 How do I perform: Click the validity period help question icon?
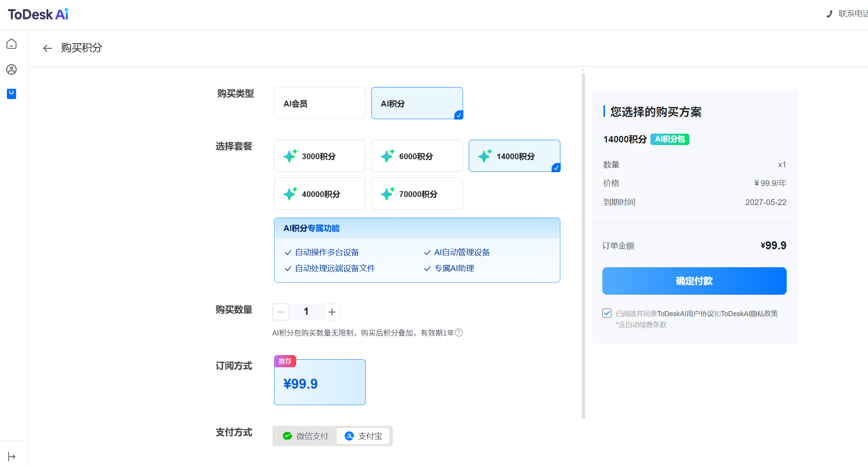click(x=459, y=333)
